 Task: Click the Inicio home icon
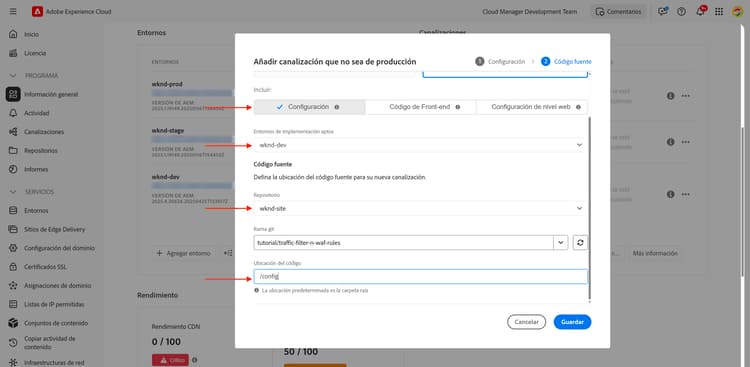(13, 34)
